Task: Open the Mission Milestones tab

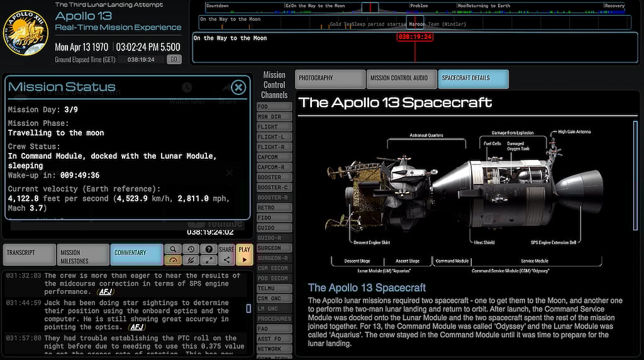Action: coord(82,253)
